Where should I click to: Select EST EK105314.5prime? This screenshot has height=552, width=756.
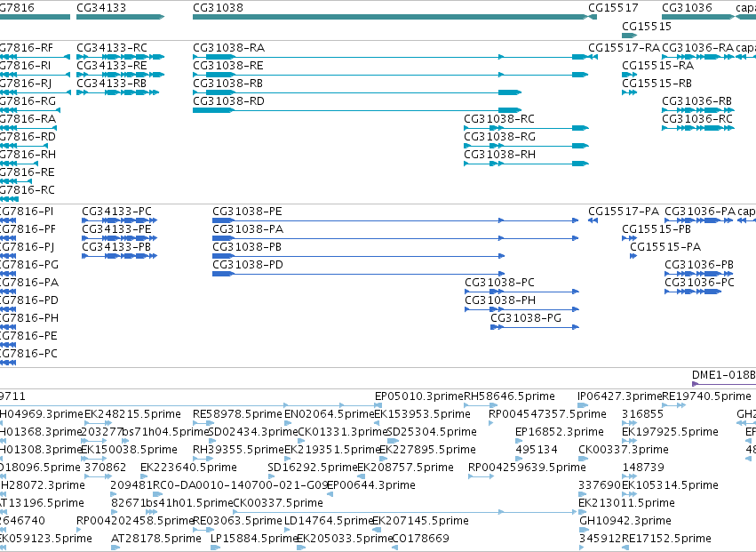tap(629, 494)
